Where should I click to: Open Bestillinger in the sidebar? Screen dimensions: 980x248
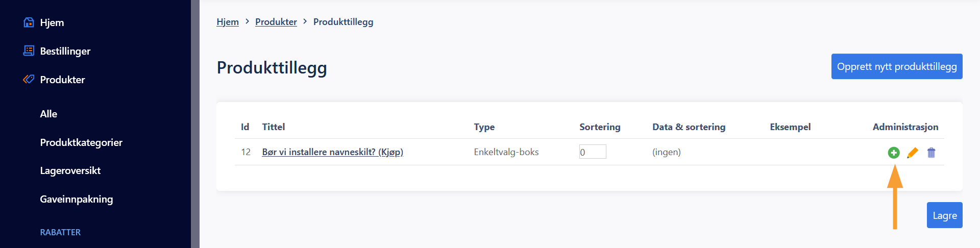point(65,51)
